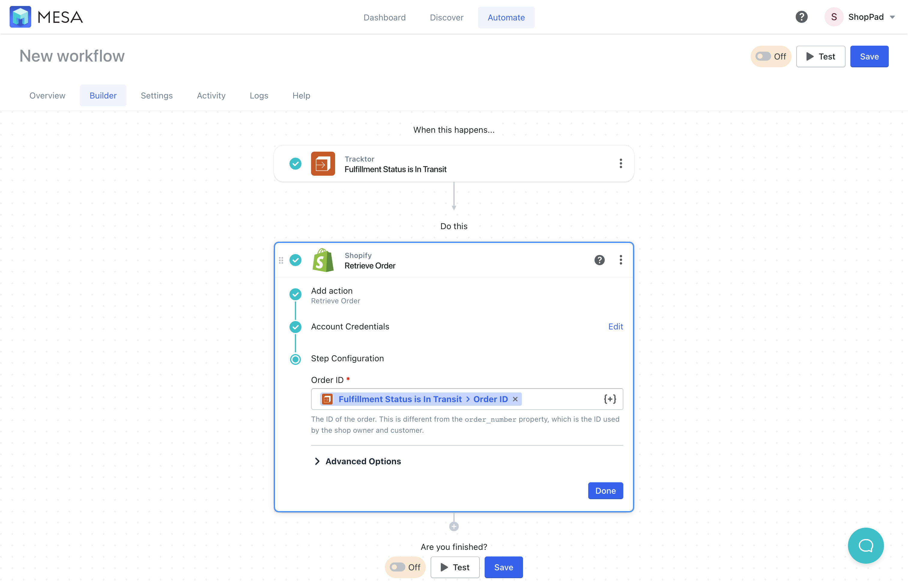Switch to the Activity tab

[211, 95]
